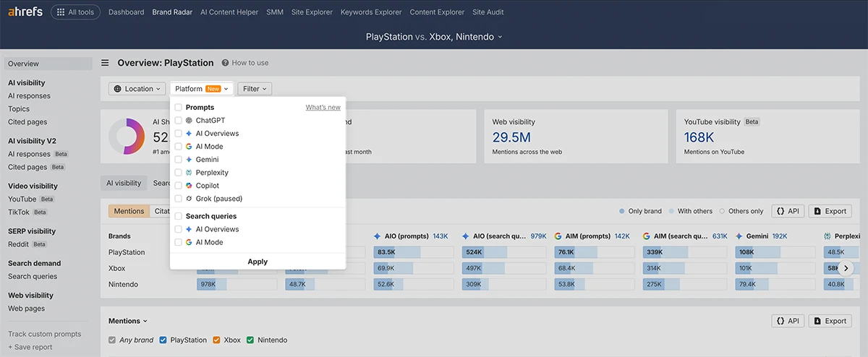Open the What's new link
Viewport: 868px width, 357px height.
click(323, 108)
